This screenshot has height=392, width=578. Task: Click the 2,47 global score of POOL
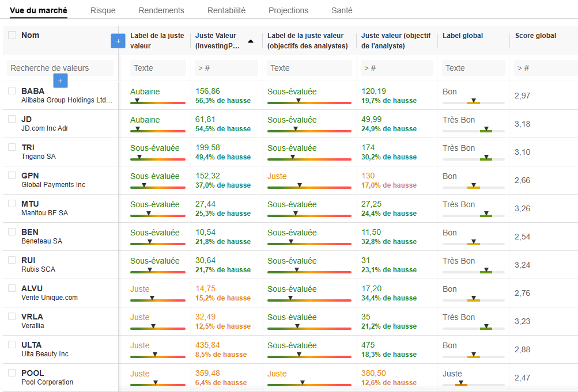pyautogui.click(x=522, y=378)
